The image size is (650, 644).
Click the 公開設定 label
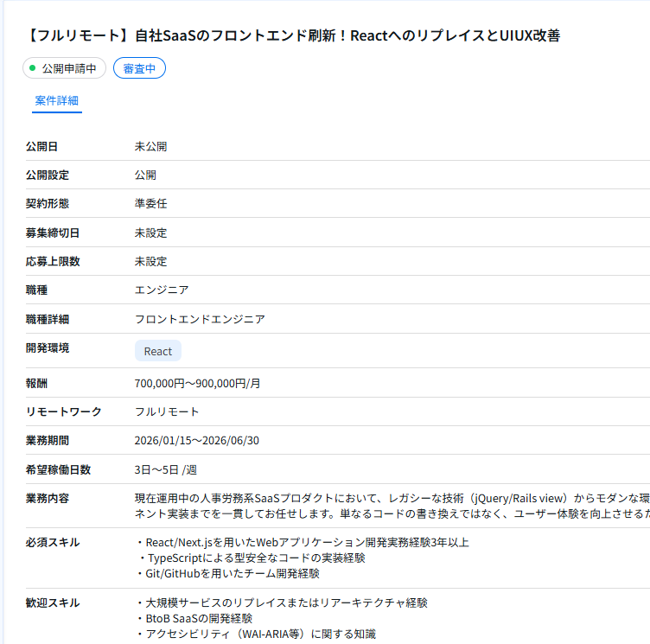coord(48,175)
